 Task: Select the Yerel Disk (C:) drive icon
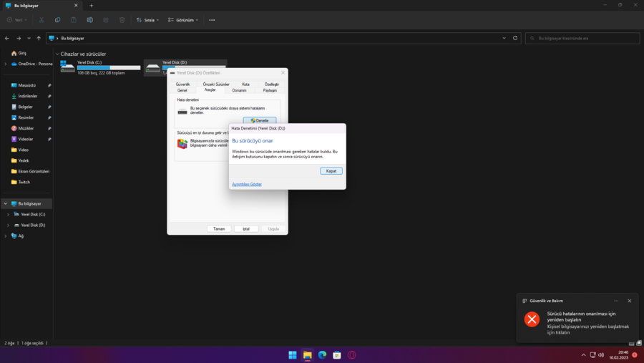pos(68,67)
